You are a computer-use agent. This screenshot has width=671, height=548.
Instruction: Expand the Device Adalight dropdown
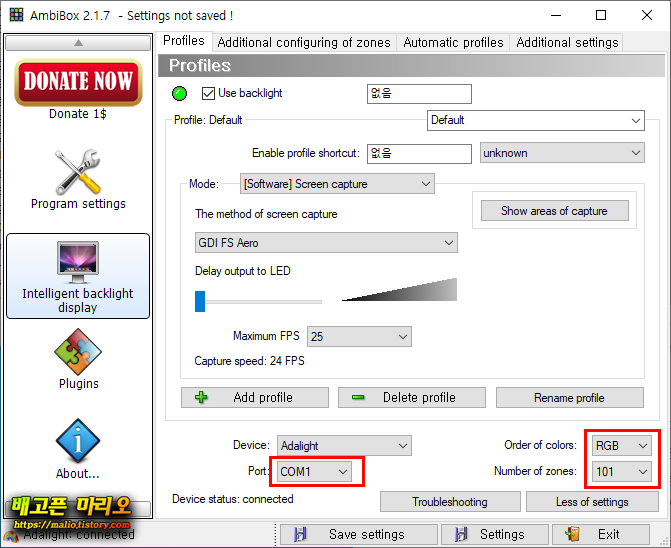(344, 445)
